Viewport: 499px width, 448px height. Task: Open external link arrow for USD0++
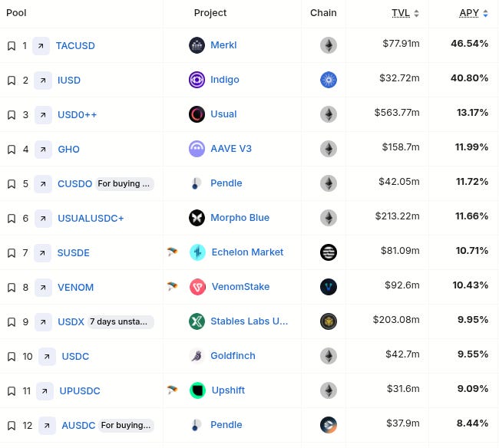click(43, 115)
